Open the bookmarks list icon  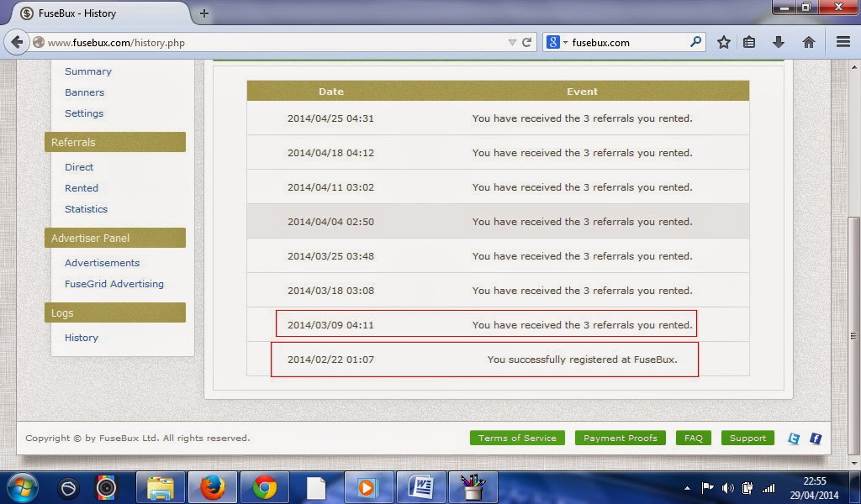pos(749,42)
